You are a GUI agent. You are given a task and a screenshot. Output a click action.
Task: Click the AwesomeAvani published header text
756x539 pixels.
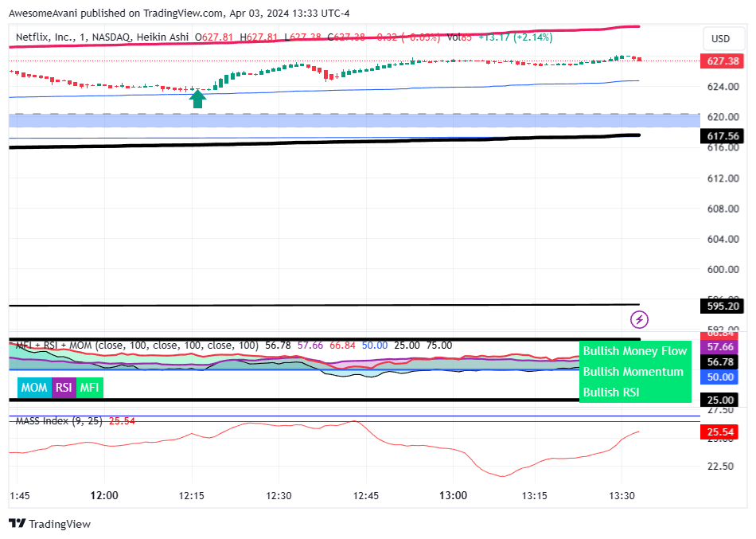[x=179, y=13]
